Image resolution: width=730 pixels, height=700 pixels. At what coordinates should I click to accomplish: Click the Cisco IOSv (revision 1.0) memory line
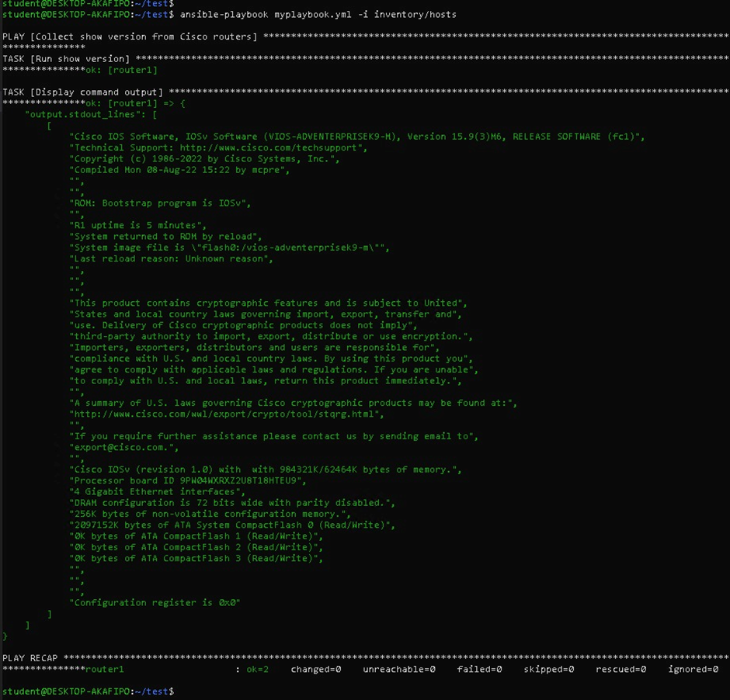[x=266, y=470]
